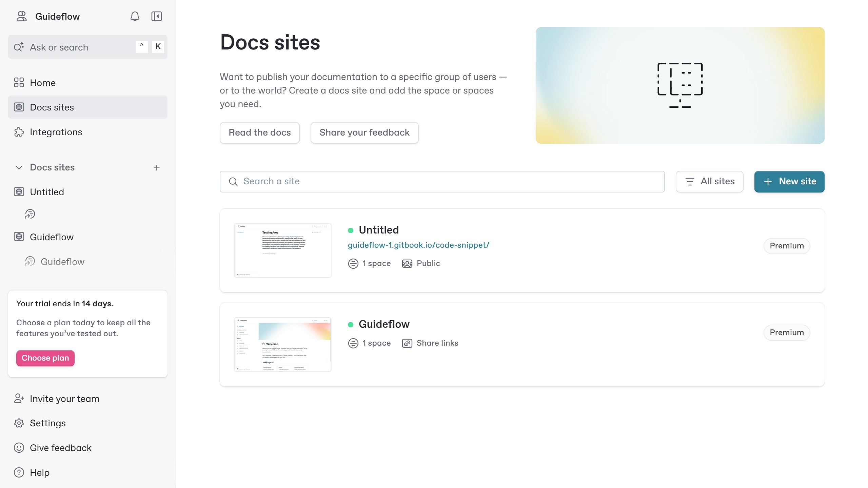
Task: Open Settings in the sidebar
Action: coord(88,423)
